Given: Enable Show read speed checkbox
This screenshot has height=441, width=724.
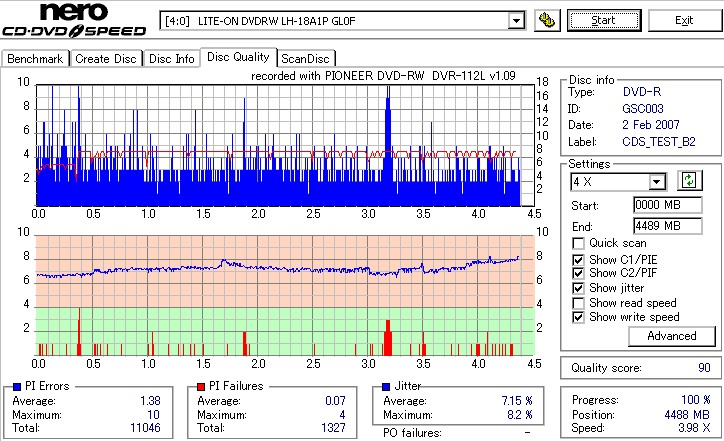Looking at the screenshot, I should (578, 303).
